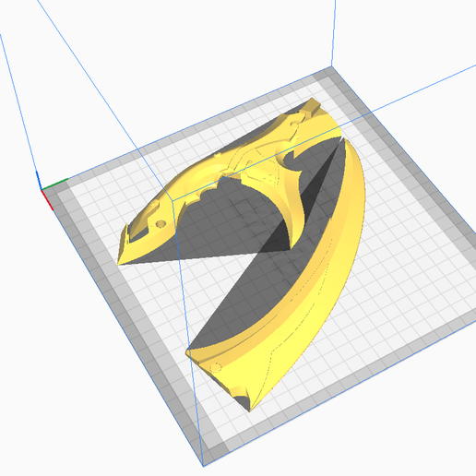Click the round hole near upper model's top-right end

[294, 125]
